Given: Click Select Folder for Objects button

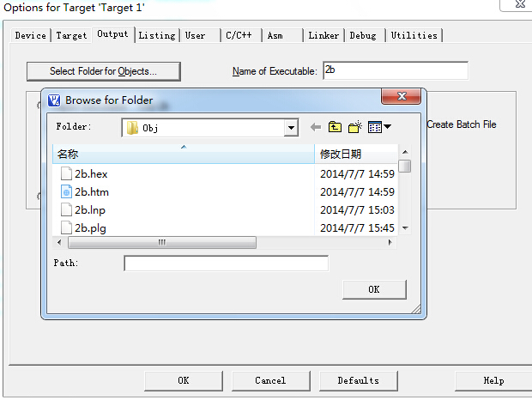Looking at the screenshot, I should pyautogui.click(x=103, y=70).
